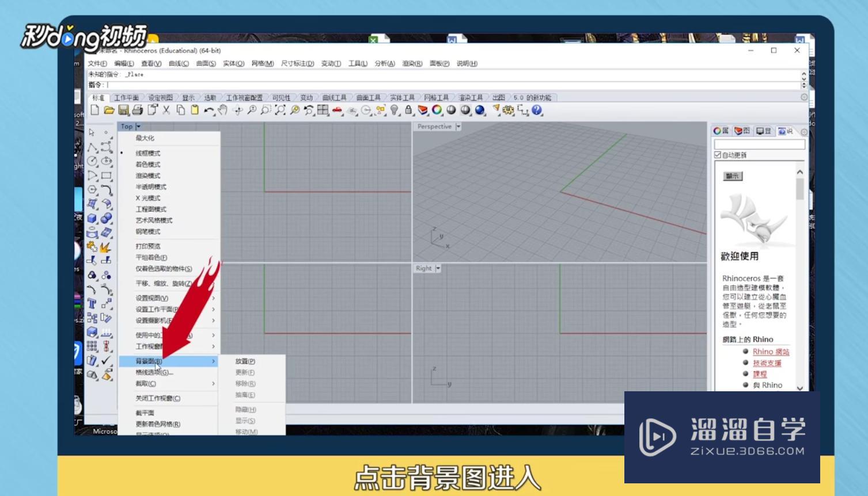Click the Zoom Window magnifier icon

(266, 110)
